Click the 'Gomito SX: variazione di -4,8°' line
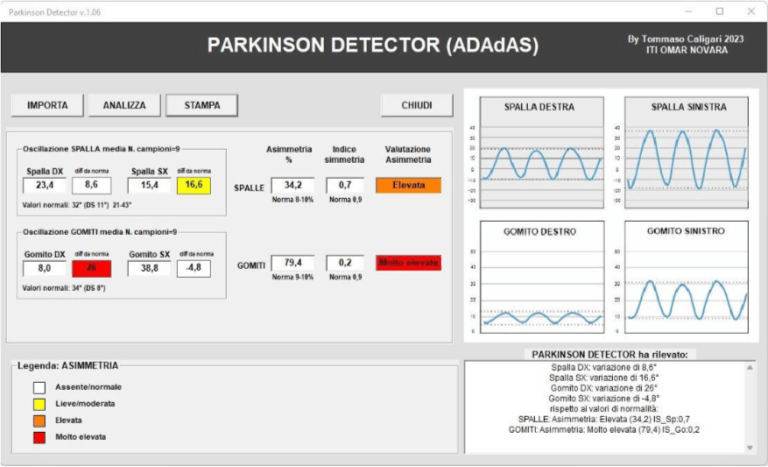Image resolution: width=768 pixels, height=467 pixels. 604,398
